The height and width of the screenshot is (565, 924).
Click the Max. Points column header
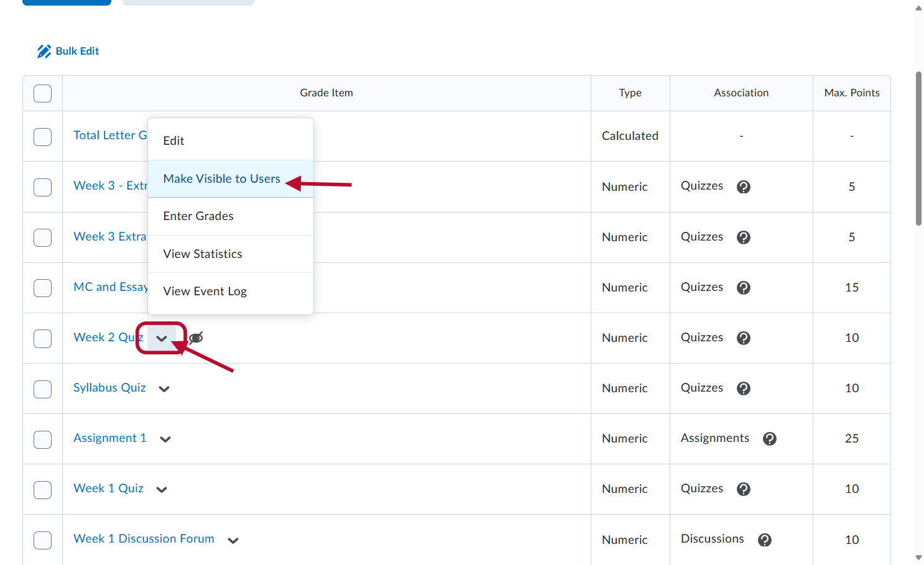(852, 93)
